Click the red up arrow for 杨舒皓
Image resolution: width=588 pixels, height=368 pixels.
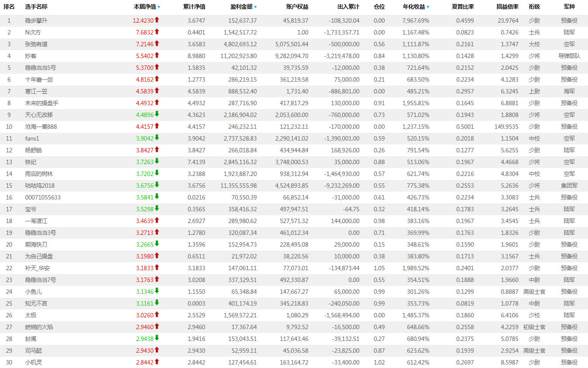pyautogui.click(x=157, y=150)
